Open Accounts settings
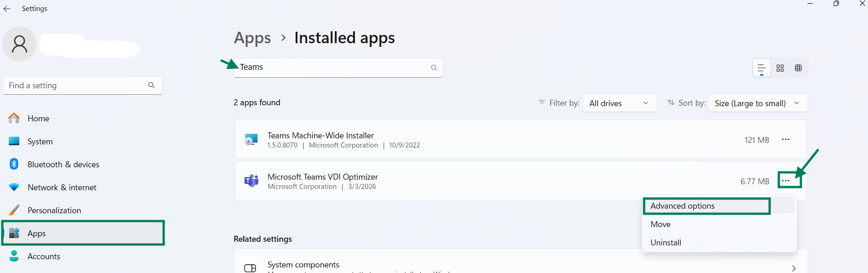The width and height of the screenshot is (868, 273). tap(83, 256)
